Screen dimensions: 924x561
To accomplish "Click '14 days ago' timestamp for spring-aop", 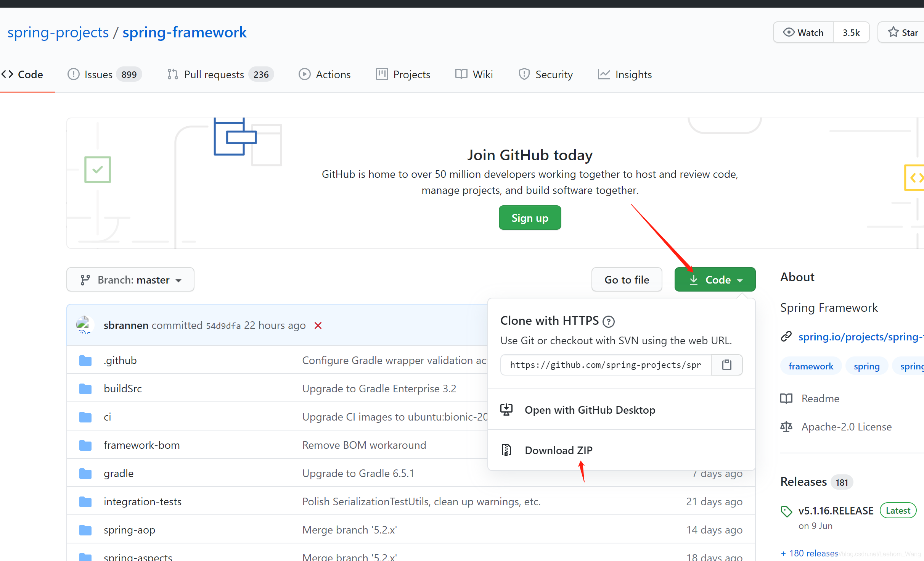I will click(x=714, y=530).
